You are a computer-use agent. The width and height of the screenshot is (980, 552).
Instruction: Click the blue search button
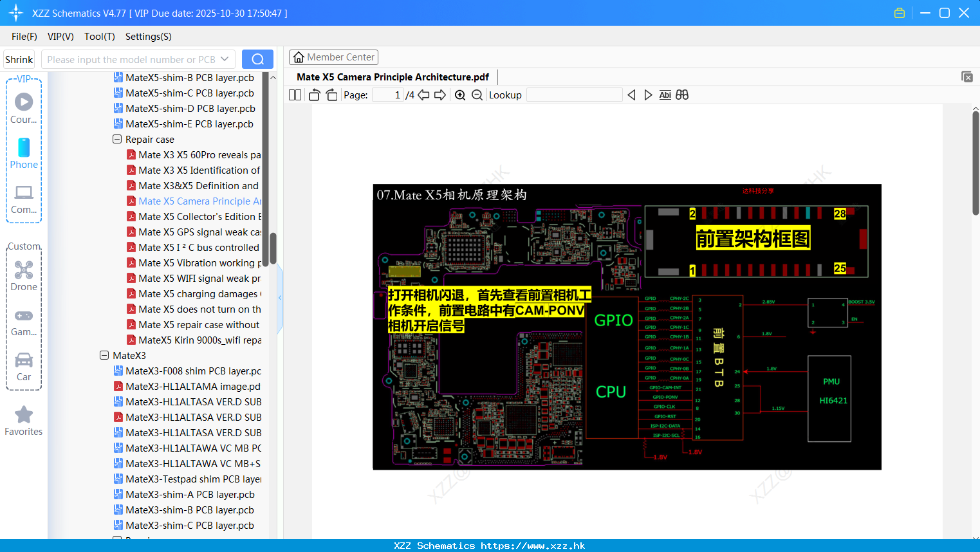pos(257,59)
